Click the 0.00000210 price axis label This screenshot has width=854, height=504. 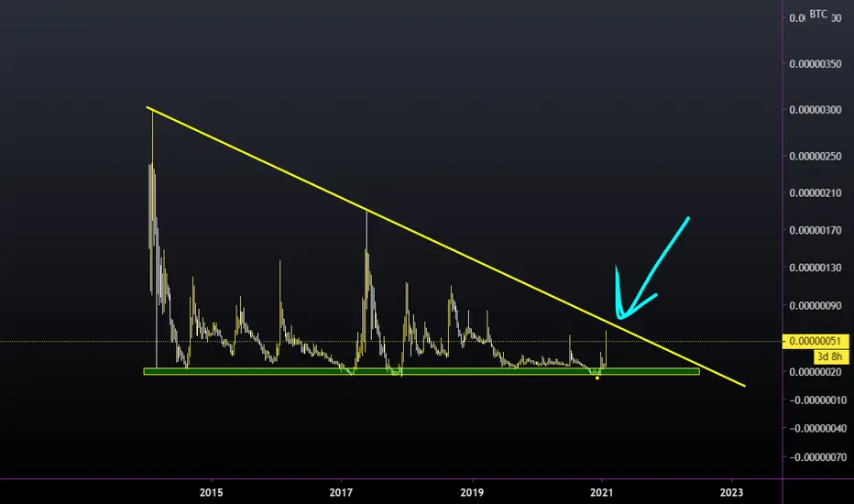[816, 192]
